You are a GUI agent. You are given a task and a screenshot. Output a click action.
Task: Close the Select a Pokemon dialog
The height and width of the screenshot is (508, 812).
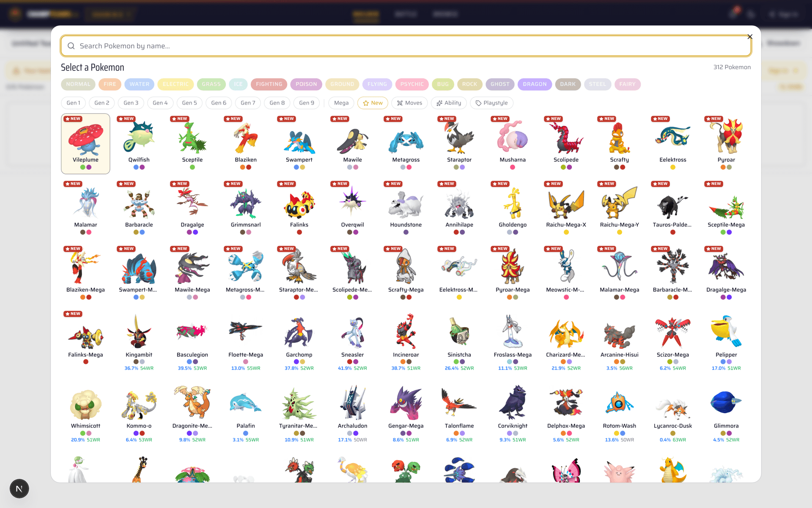(750, 37)
